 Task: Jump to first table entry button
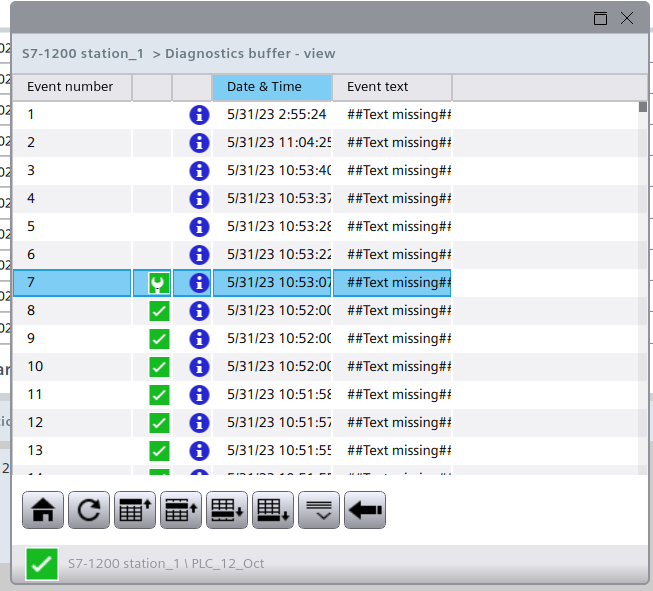point(135,510)
